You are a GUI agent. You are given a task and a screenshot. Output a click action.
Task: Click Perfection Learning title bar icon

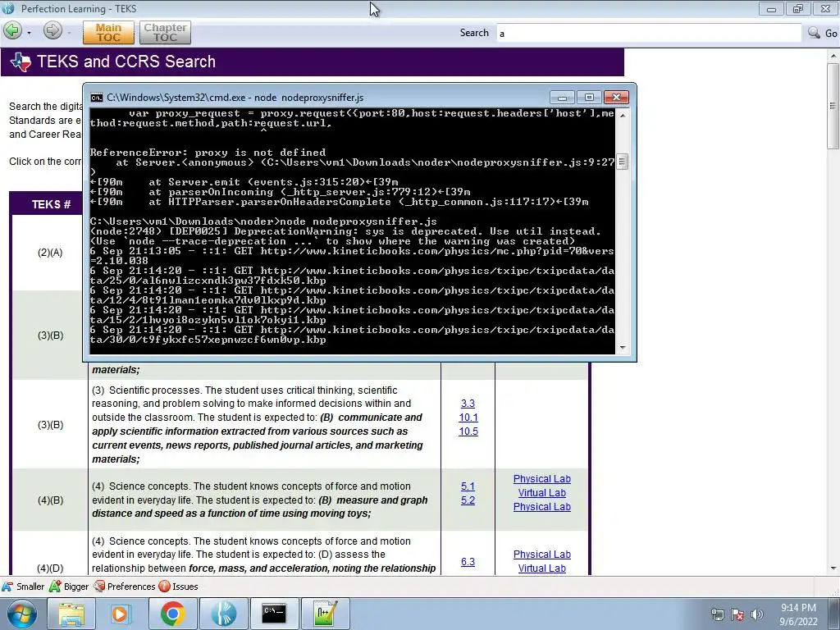[8, 8]
